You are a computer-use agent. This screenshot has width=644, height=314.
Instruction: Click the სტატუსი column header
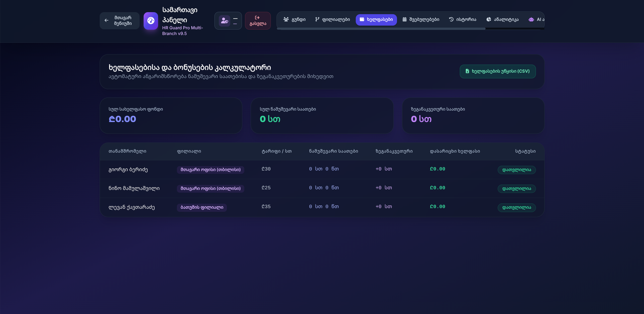(x=525, y=151)
